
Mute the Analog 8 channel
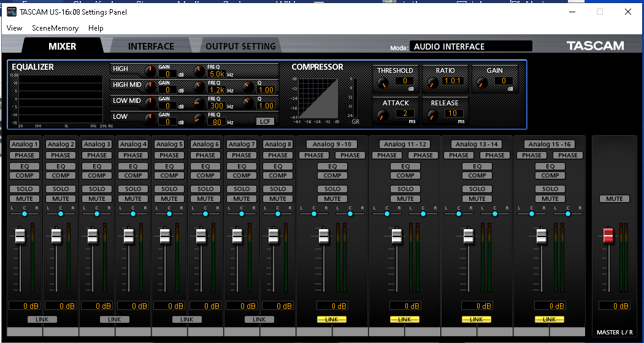[x=278, y=198]
